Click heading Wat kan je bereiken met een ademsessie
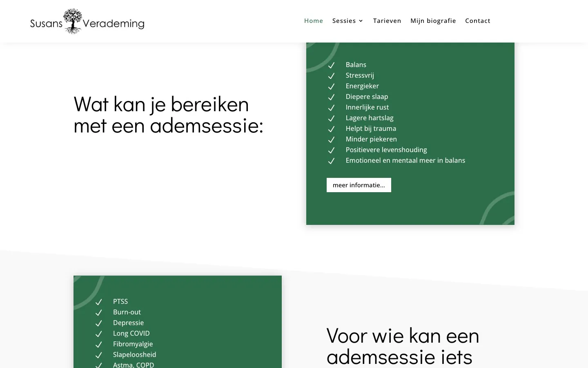This screenshot has height=368, width=588. [168, 115]
